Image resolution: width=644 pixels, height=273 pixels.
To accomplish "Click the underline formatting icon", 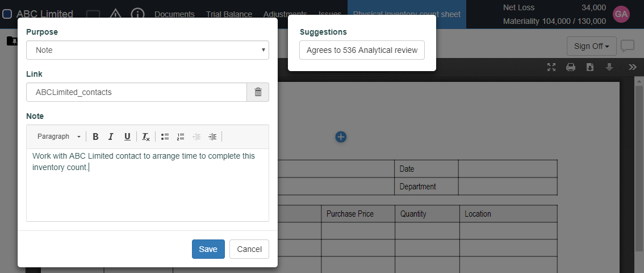I will pos(127,136).
